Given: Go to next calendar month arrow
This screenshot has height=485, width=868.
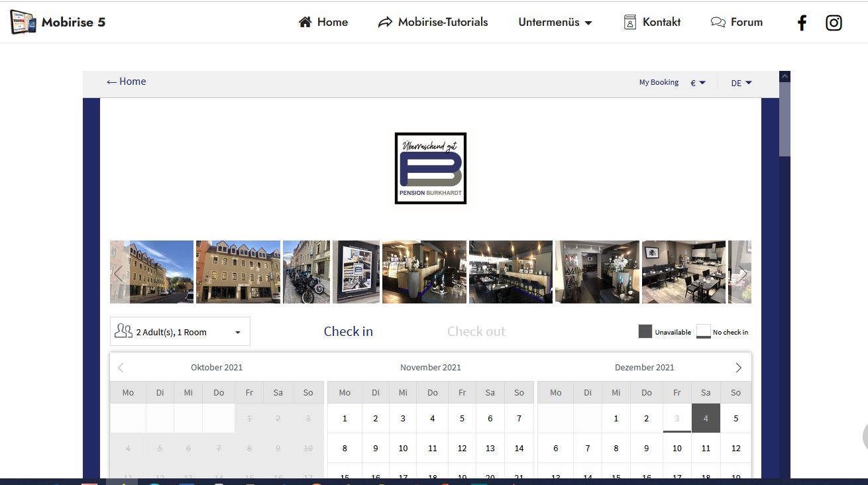Looking at the screenshot, I should click(x=738, y=368).
